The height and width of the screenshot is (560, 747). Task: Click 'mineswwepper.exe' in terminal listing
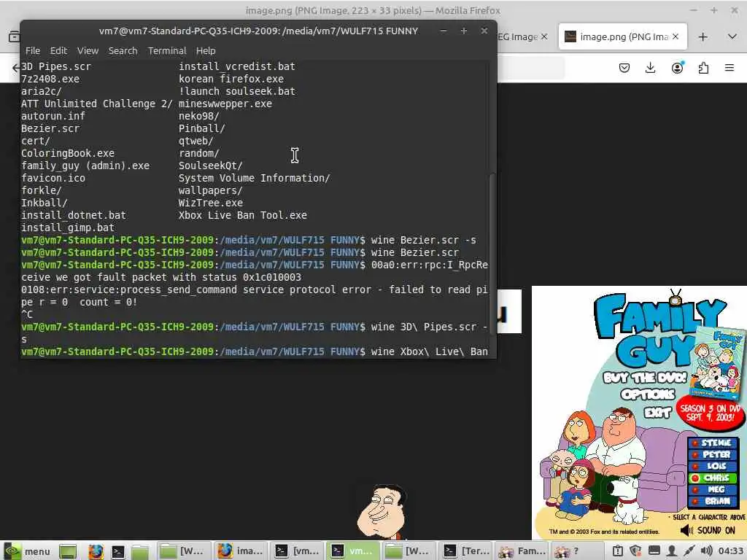pyautogui.click(x=225, y=104)
